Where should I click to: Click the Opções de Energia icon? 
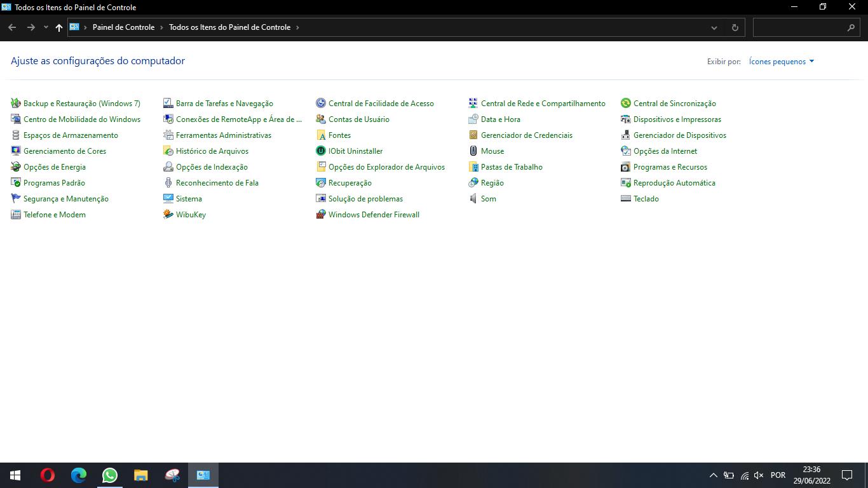click(x=16, y=167)
